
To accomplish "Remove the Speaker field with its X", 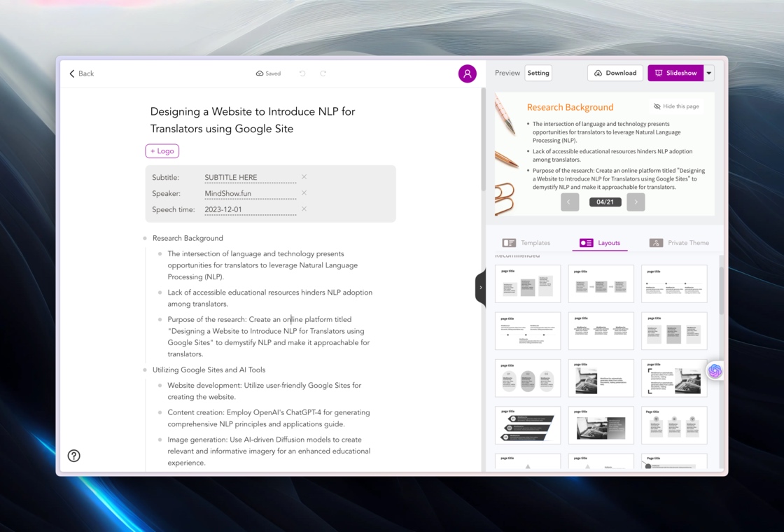I will (304, 193).
